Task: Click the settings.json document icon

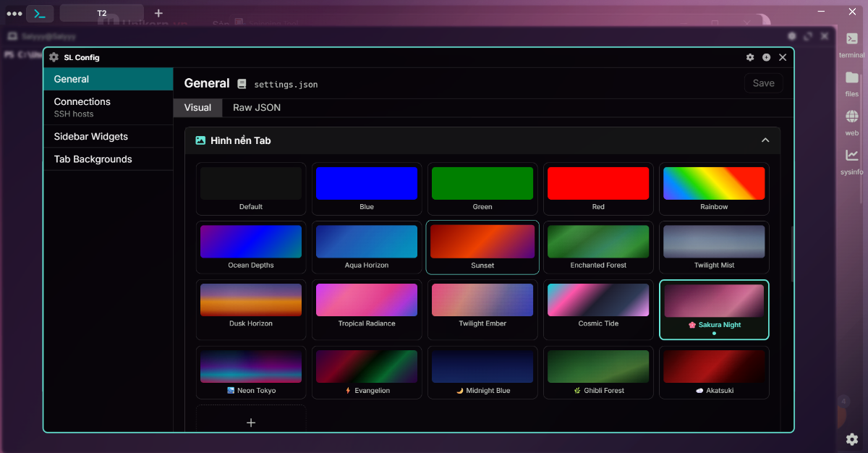Action: tap(242, 83)
